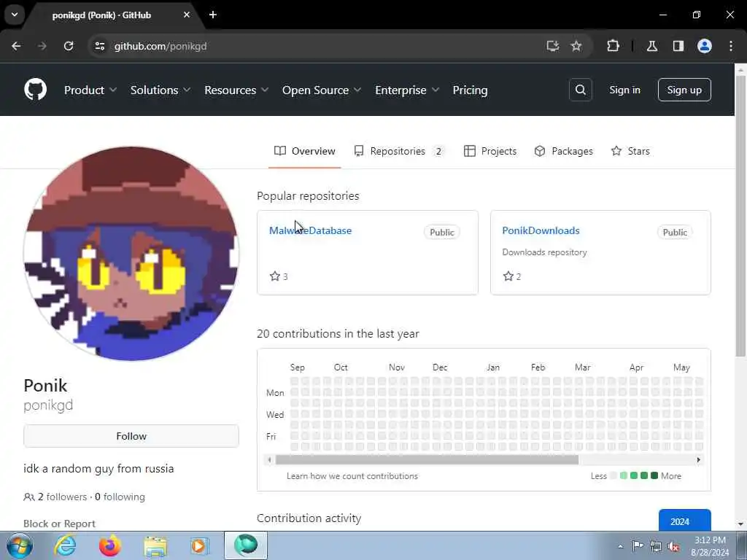Open the GitHub search icon button

click(x=580, y=90)
